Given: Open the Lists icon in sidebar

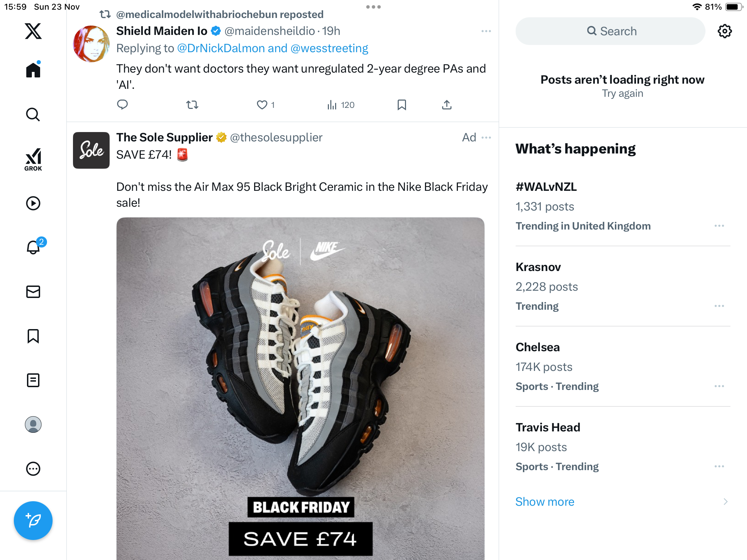Looking at the screenshot, I should pyautogui.click(x=33, y=380).
